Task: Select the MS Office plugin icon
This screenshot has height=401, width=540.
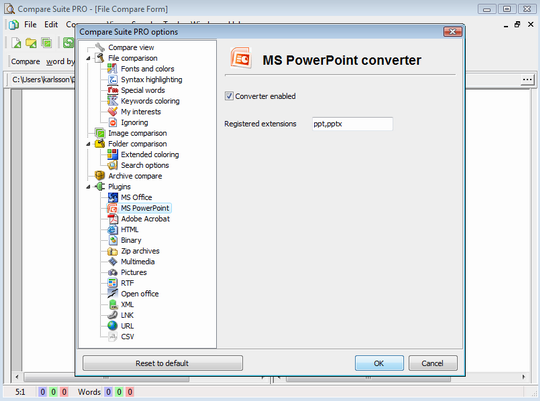Action: tap(112, 197)
